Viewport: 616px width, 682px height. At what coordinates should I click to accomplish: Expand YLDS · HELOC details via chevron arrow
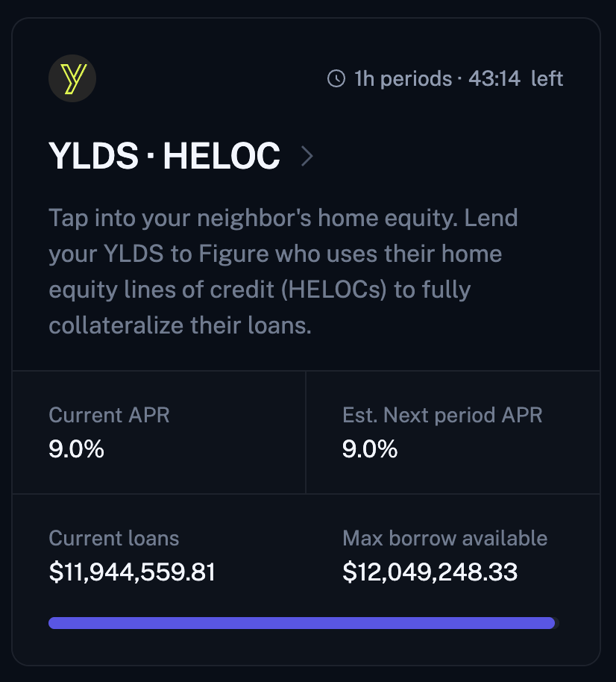click(307, 156)
